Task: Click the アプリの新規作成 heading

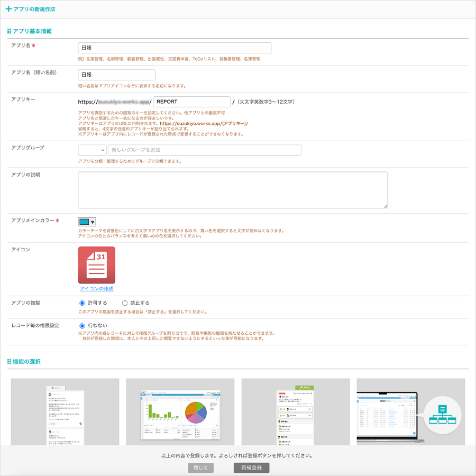Action: click(x=34, y=9)
